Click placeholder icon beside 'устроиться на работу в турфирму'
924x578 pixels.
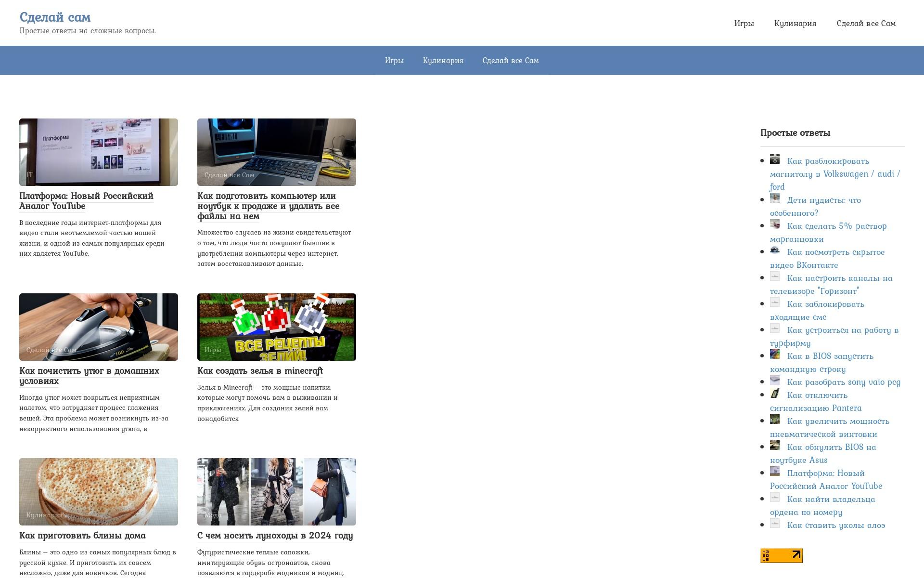tap(774, 328)
